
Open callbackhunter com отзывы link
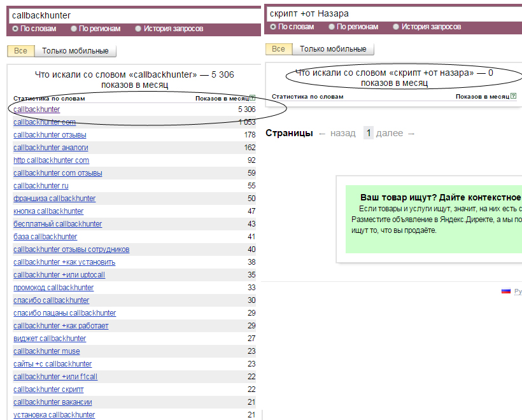point(58,173)
